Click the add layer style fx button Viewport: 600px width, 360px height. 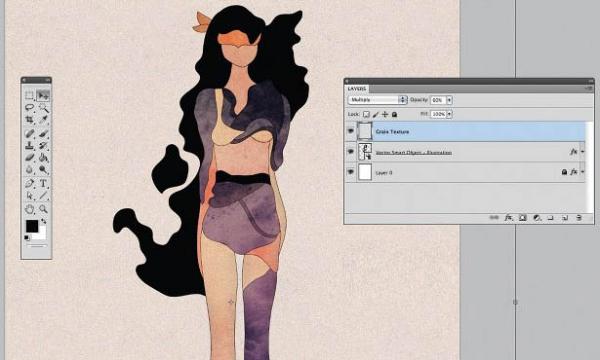tap(508, 218)
